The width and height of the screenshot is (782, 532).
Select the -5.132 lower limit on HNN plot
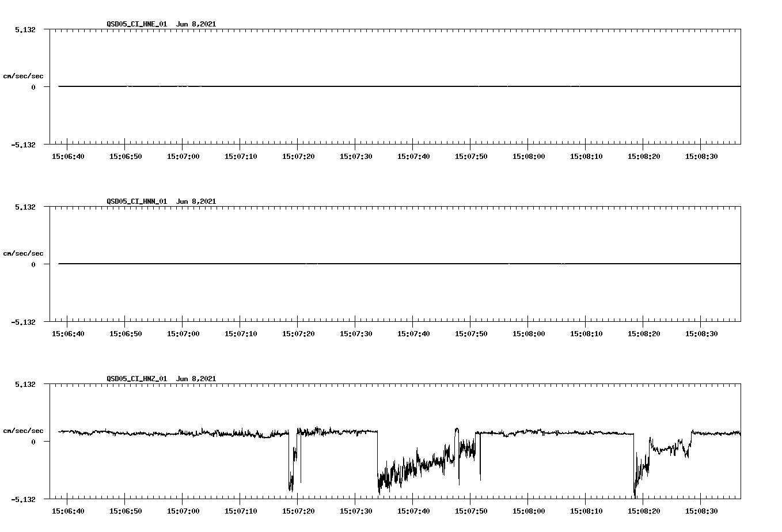23,322
